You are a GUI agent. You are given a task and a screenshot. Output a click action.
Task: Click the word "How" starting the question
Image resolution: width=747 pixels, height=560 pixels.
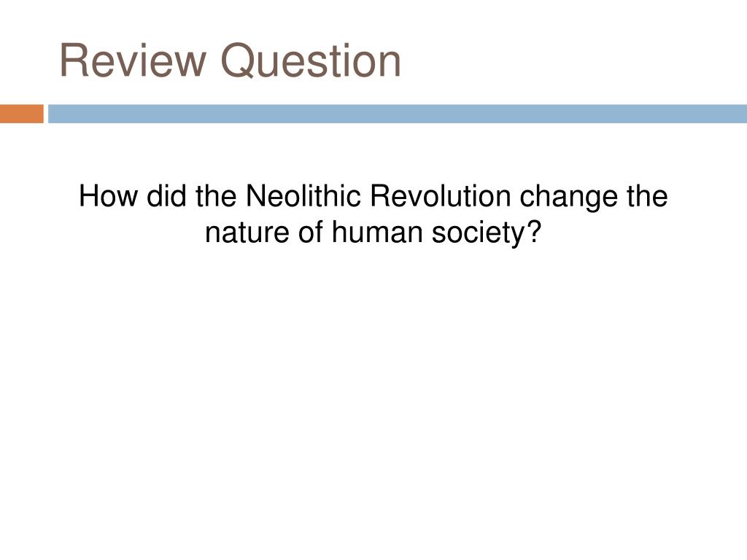pyautogui.click(x=108, y=195)
